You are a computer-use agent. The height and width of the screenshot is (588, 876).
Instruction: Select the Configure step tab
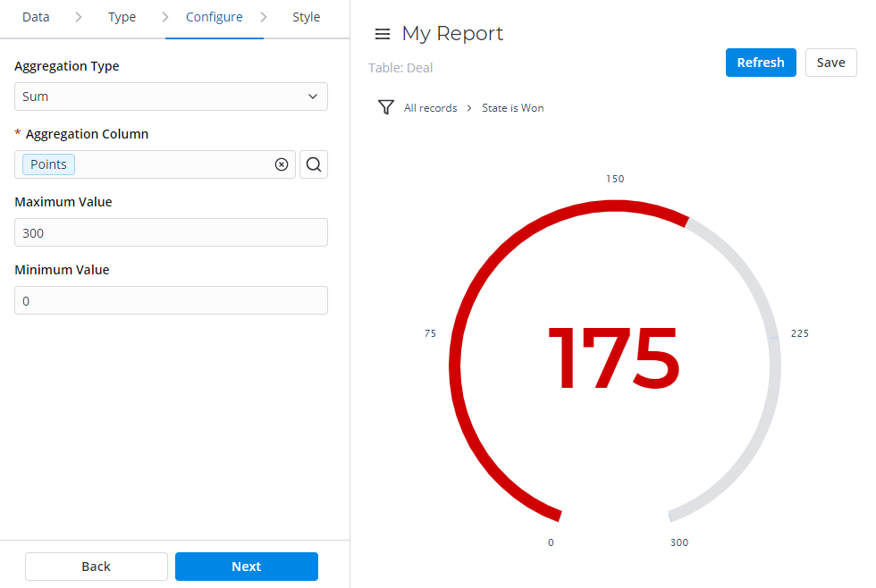(x=214, y=17)
